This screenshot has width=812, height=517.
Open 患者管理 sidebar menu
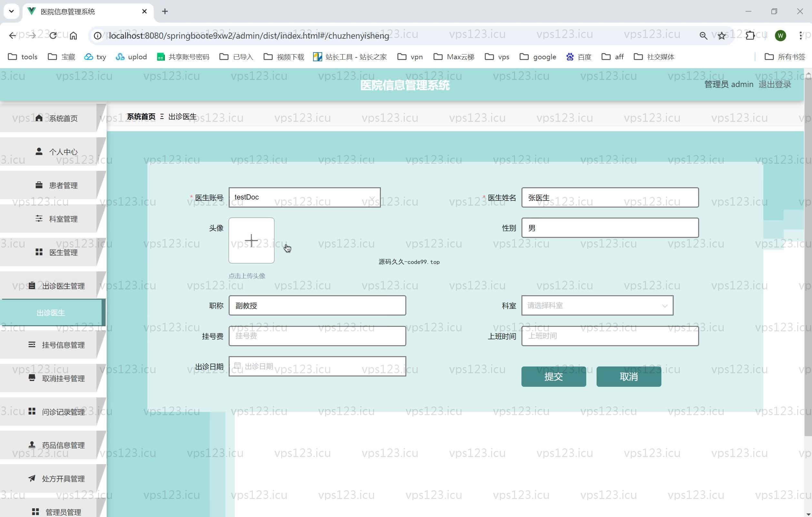coord(53,185)
